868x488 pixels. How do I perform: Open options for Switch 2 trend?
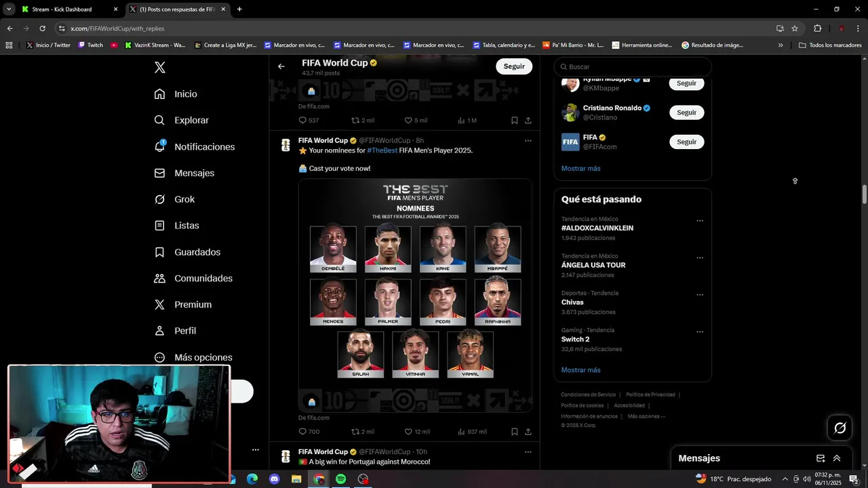[x=700, y=331]
